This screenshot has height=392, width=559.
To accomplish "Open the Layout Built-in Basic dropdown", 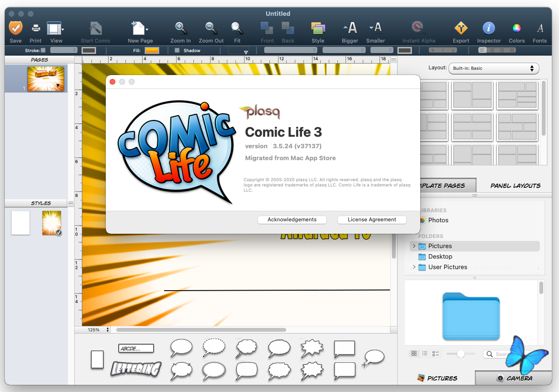I will pyautogui.click(x=494, y=68).
